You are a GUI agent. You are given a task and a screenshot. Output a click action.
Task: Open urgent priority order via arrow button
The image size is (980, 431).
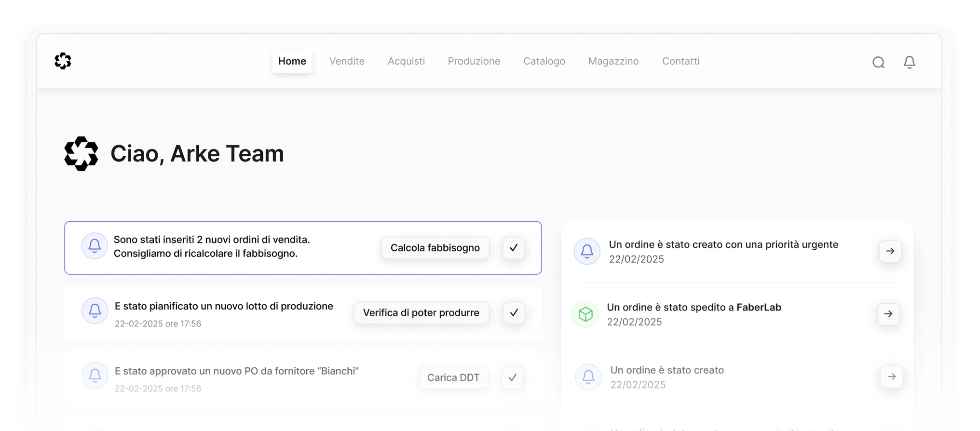tap(890, 251)
